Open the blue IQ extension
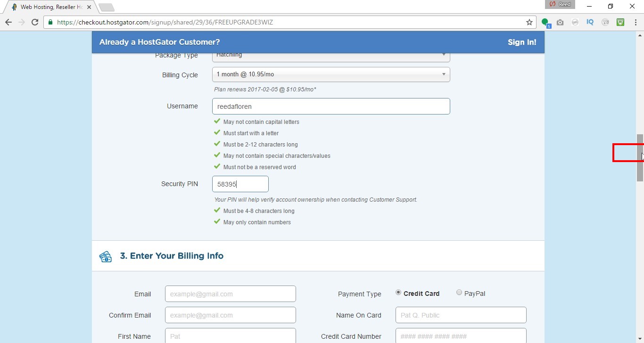 (590, 22)
